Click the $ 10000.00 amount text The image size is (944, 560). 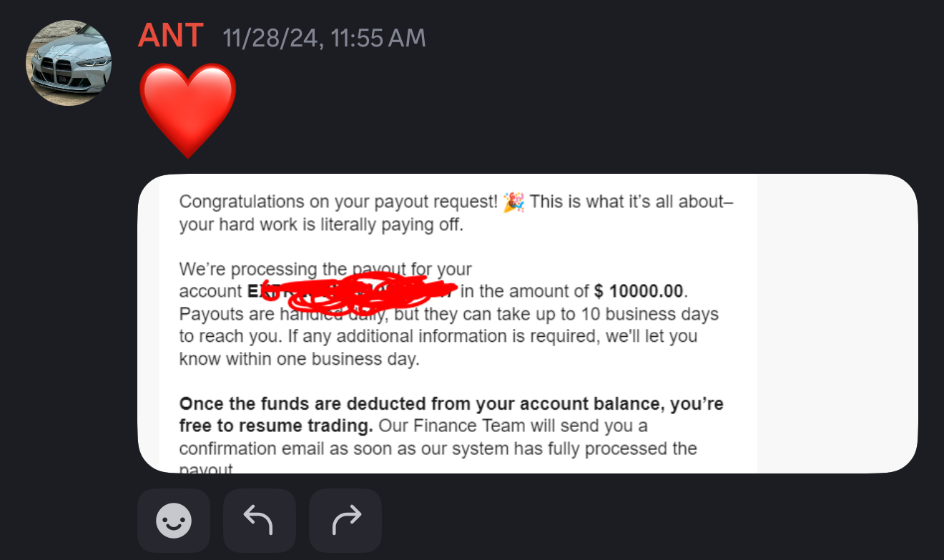click(x=639, y=292)
